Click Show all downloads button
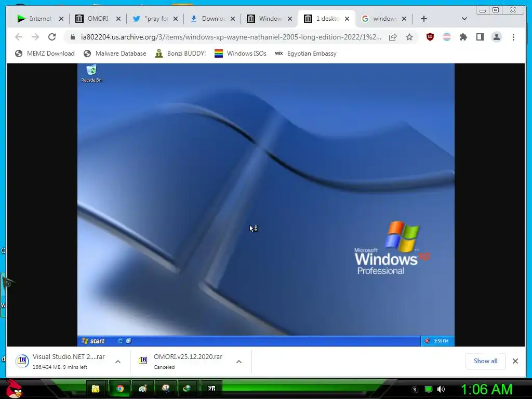Image resolution: width=532 pixels, height=399 pixels. point(486,361)
